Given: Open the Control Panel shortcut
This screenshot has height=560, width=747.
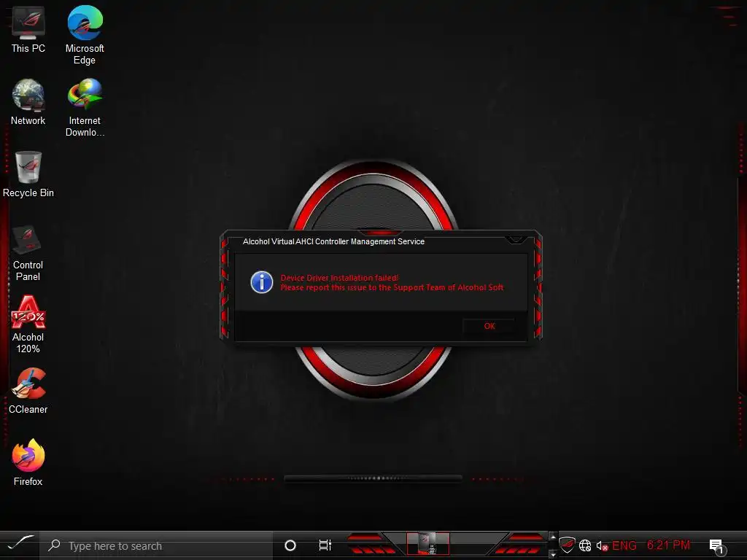Looking at the screenshot, I should tap(28, 252).
